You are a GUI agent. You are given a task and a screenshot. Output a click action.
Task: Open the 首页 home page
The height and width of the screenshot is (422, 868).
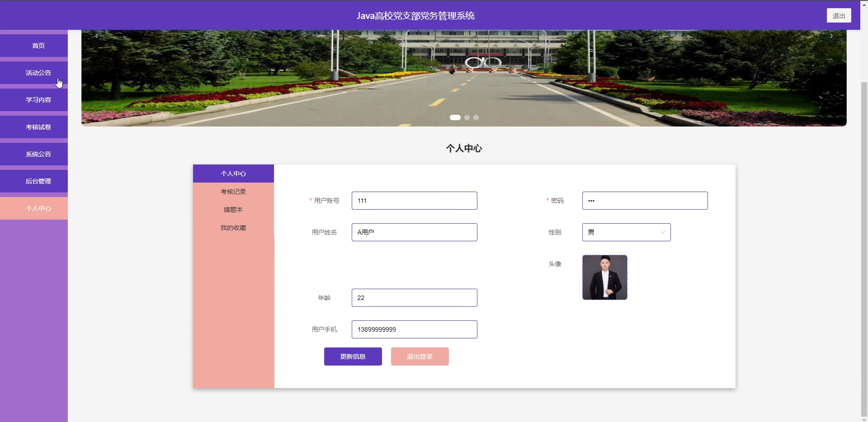point(34,46)
